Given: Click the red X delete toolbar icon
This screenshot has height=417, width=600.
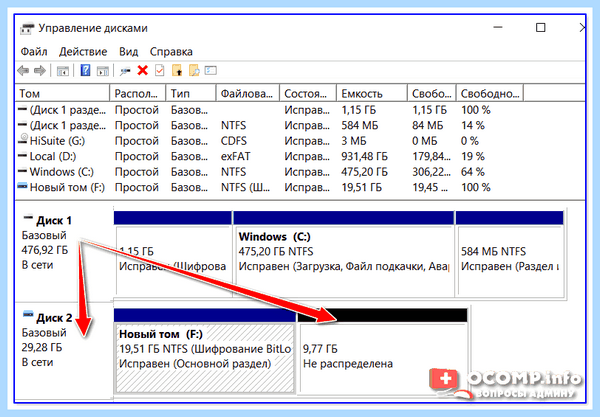Looking at the screenshot, I should coord(143,70).
